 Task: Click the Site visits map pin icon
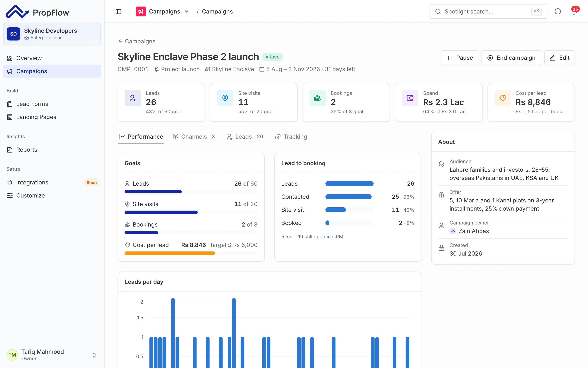[x=225, y=98]
